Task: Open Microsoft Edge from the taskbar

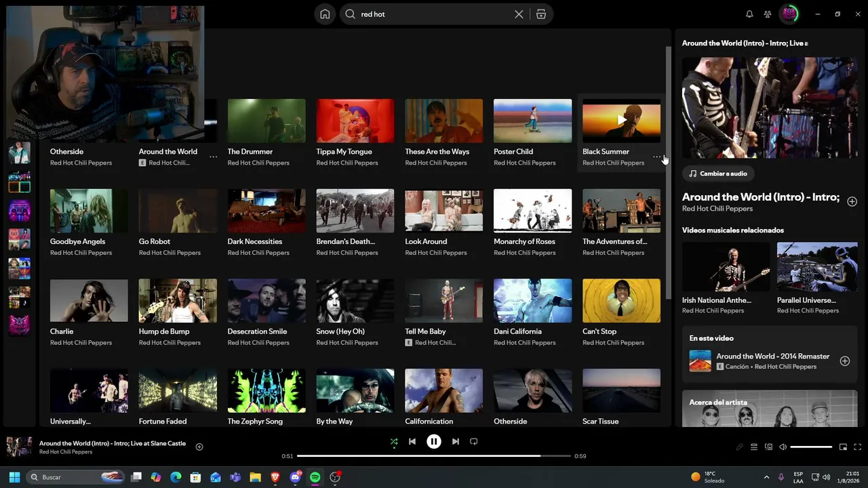Action: tap(176, 477)
